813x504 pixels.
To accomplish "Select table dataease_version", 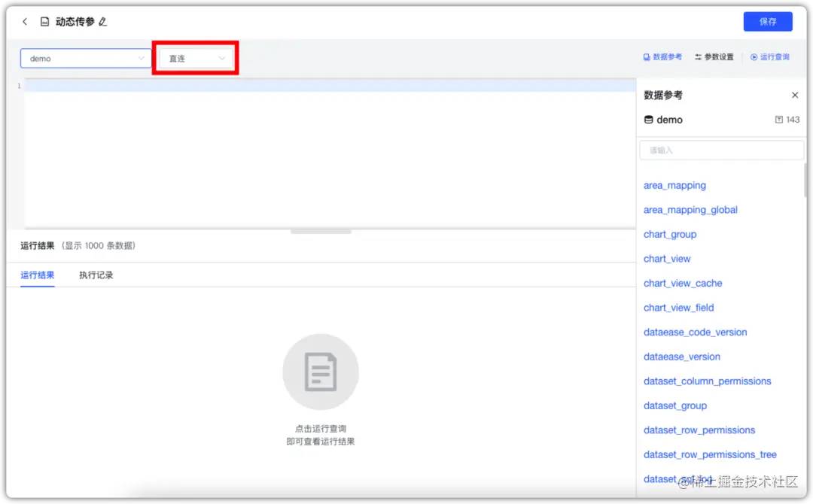I will coord(681,357).
